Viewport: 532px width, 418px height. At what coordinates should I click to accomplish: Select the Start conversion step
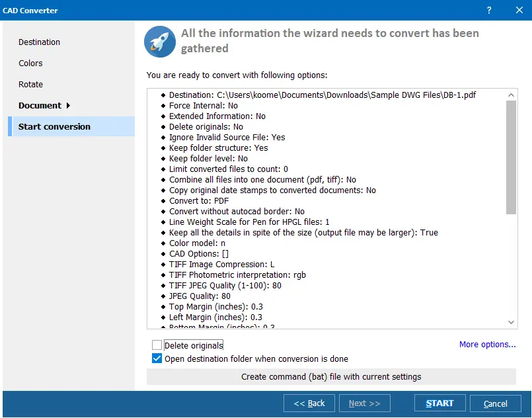pos(71,126)
